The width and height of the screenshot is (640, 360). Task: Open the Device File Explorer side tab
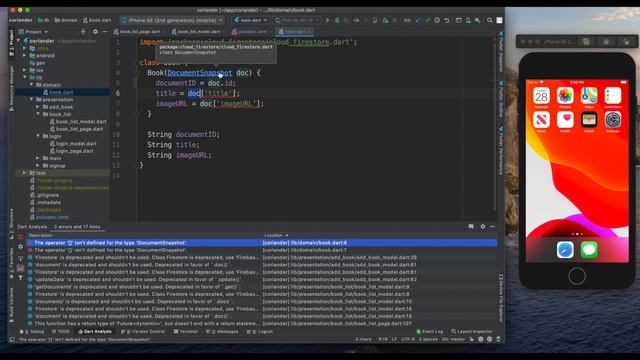501,298
